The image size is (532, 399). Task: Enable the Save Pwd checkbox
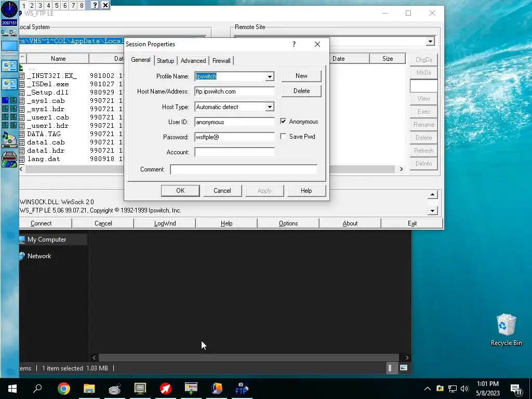[283, 136]
